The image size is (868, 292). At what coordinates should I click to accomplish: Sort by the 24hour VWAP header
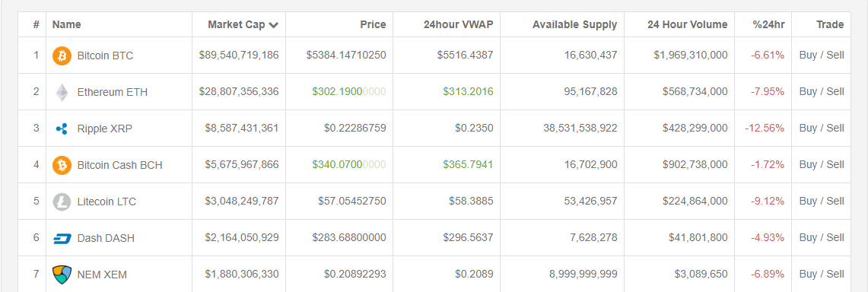pos(459,24)
